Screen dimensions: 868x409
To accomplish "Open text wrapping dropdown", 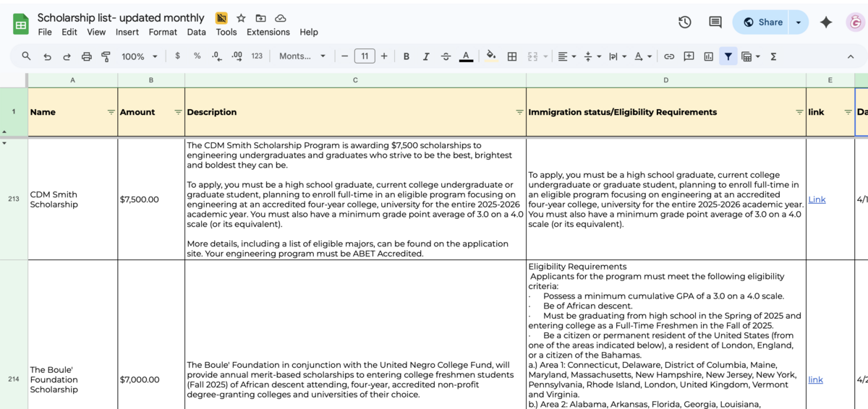I will tap(617, 56).
